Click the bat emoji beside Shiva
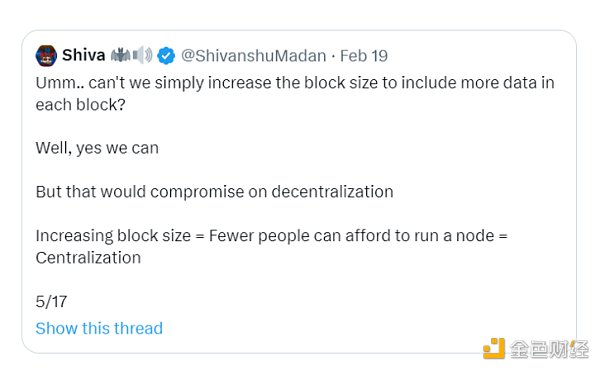 click(x=120, y=55)
